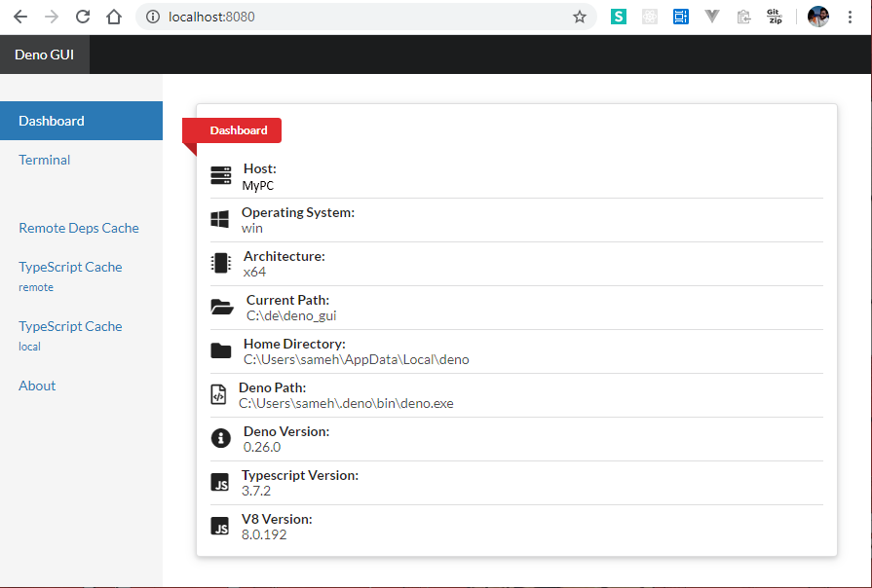The image size is (872, 588).
Task: Click the home directory path ending Local\deno
Action: [x=357, y=359]
